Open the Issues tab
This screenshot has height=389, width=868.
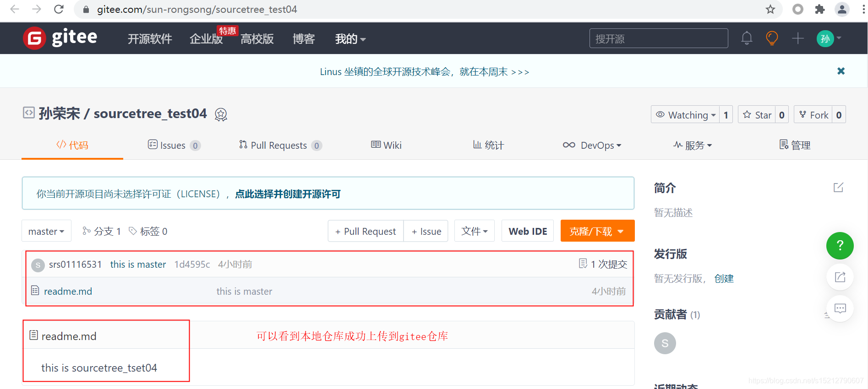(174, 145)
